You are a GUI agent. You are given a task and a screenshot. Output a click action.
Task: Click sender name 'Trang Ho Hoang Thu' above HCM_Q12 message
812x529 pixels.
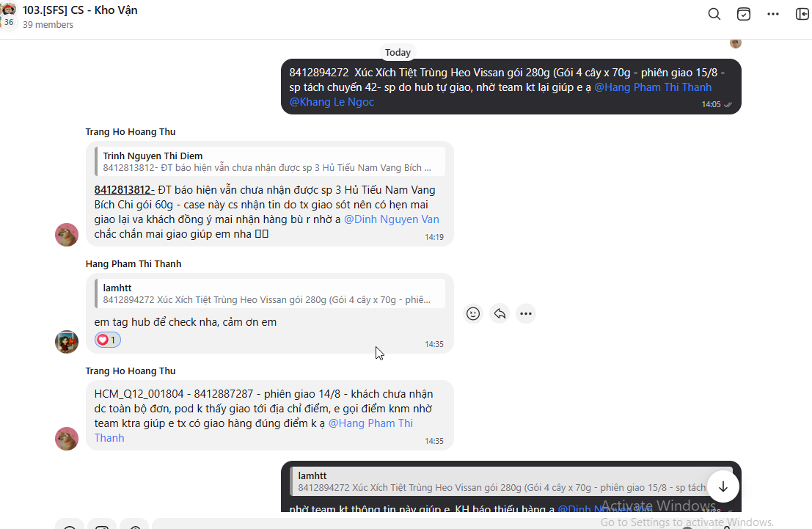click(x=131, y=371)
